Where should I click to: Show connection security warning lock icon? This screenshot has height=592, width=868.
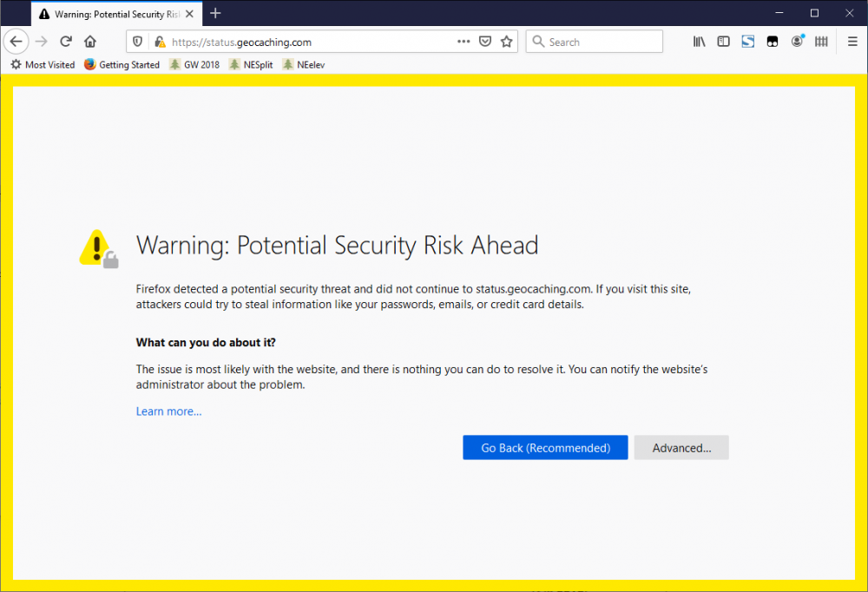pyautogui.click(x=160, y=42)
